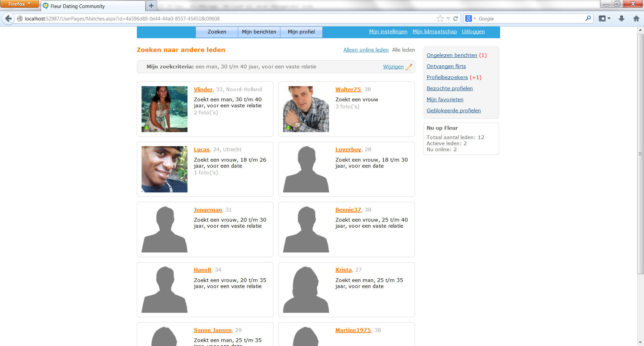
Task: Open Mijn lidmaatschap link
Action: click(435, 32)
